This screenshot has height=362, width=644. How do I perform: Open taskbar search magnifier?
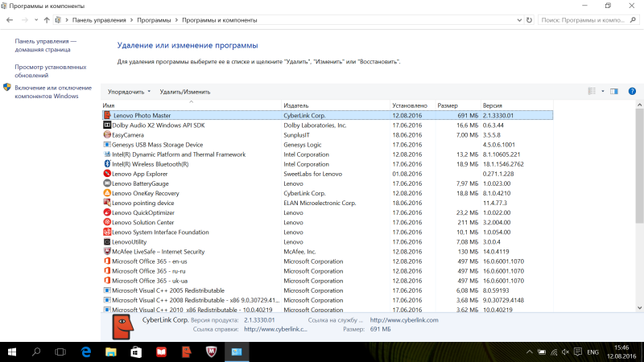(x=36, y=352)
